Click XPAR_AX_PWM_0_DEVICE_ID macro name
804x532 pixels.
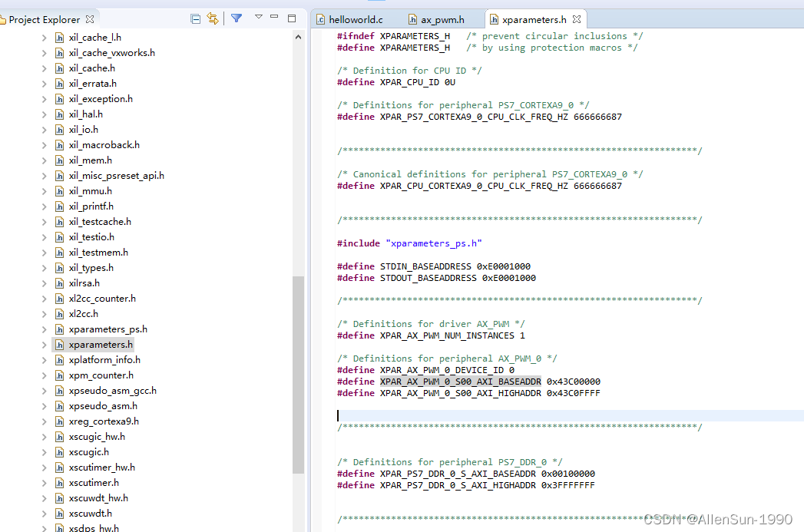click(x=442, y=370)
